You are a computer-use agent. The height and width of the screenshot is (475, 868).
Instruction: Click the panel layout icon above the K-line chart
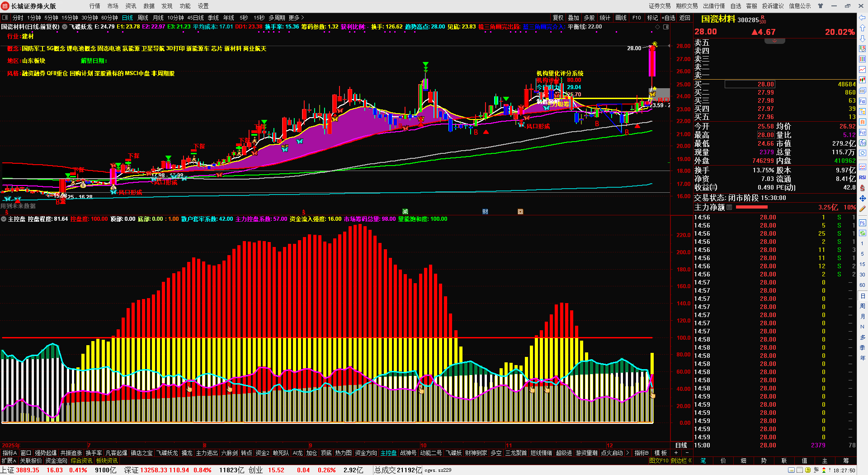pos(666,27)
